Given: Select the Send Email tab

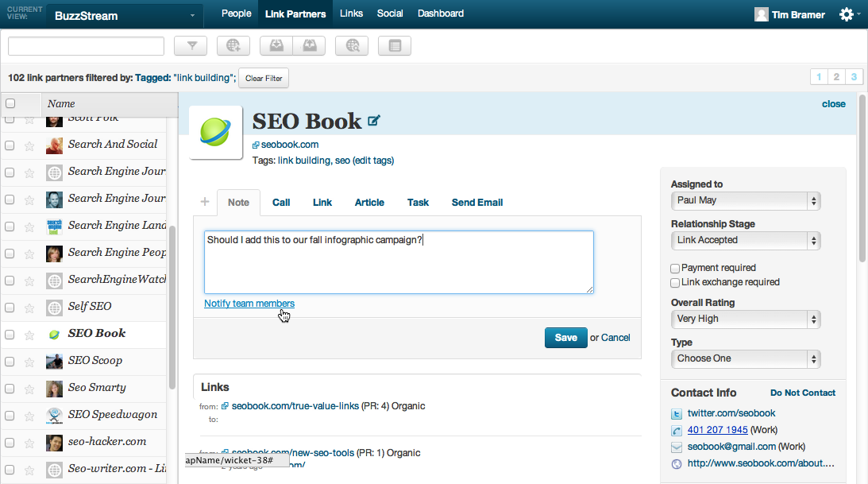Looking at the screenshot, I should click(x=477, y=203).
